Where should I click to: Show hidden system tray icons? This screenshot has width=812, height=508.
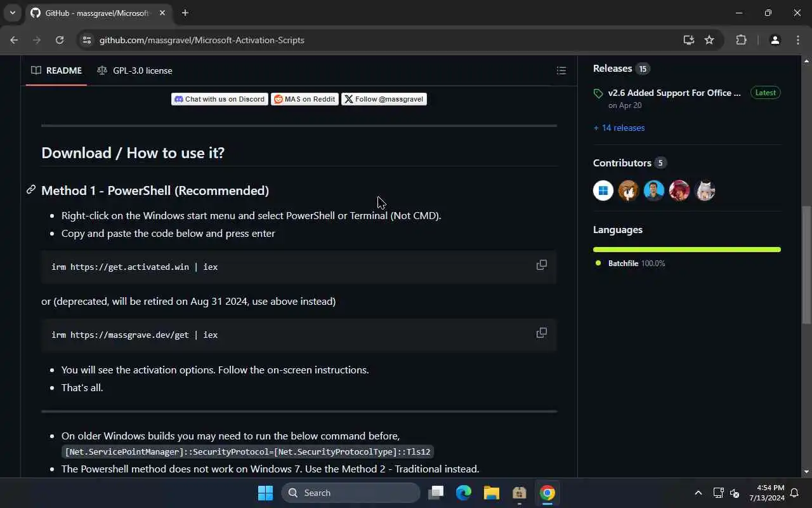click(x=698, y=493)
